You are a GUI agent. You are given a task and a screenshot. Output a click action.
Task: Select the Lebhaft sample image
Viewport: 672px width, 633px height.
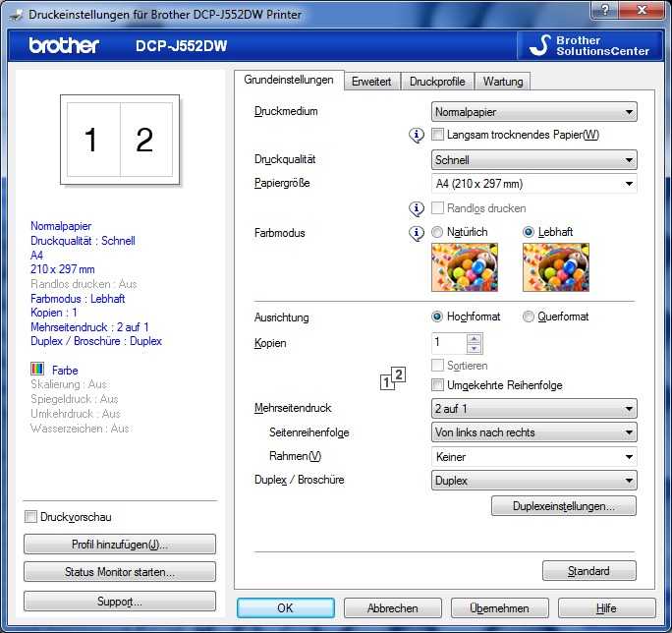pos(556,267)
